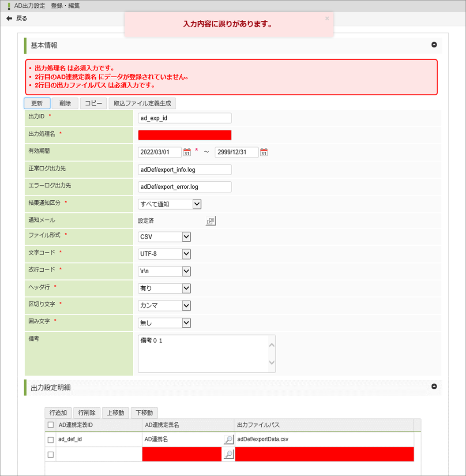Click the red 出力処理名 input field
The width and height of the screenshot is (466, 476).
coord(184,135)
